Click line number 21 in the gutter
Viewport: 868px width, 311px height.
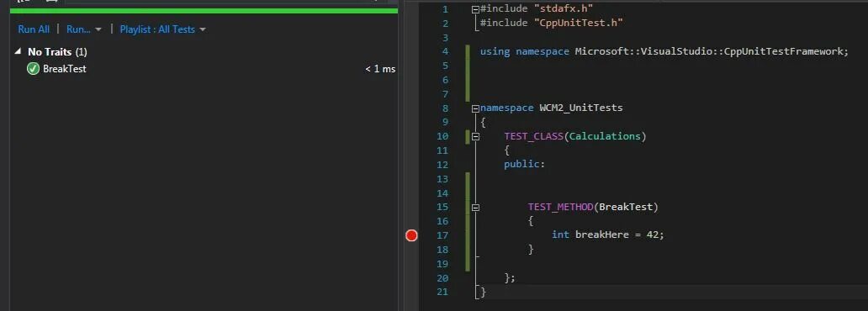pos(442,292)
